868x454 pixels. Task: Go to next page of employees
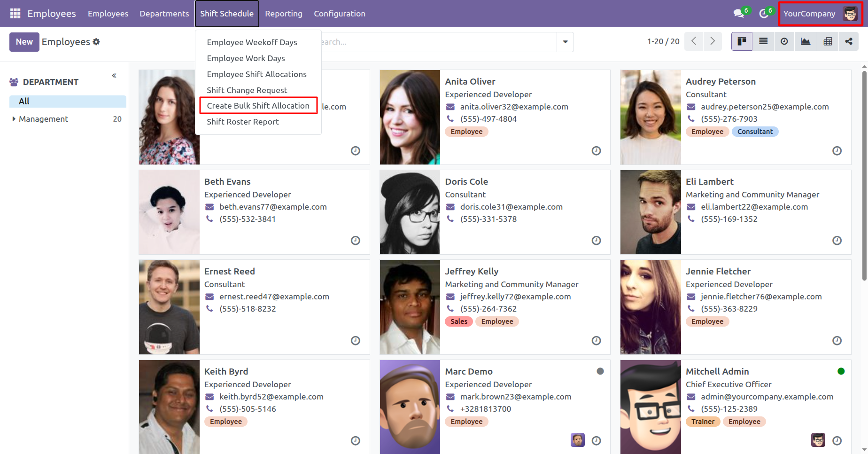[x=713, y=41]
